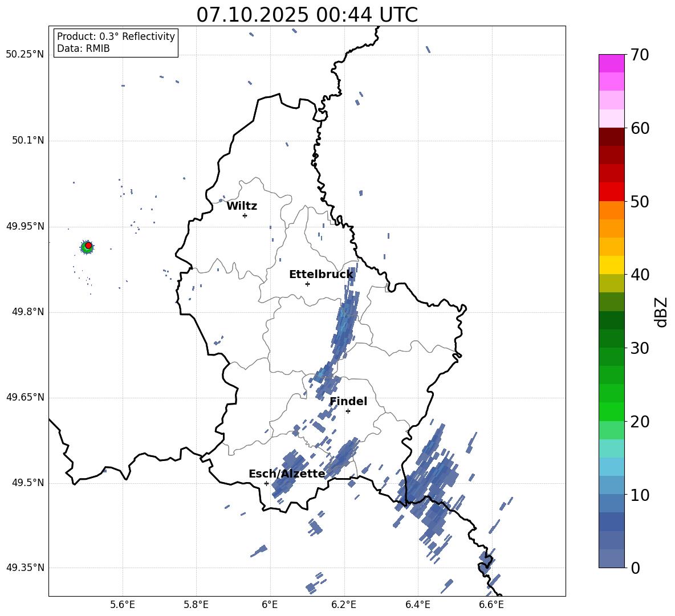Click colorbar tick label 20

[640, 422]
